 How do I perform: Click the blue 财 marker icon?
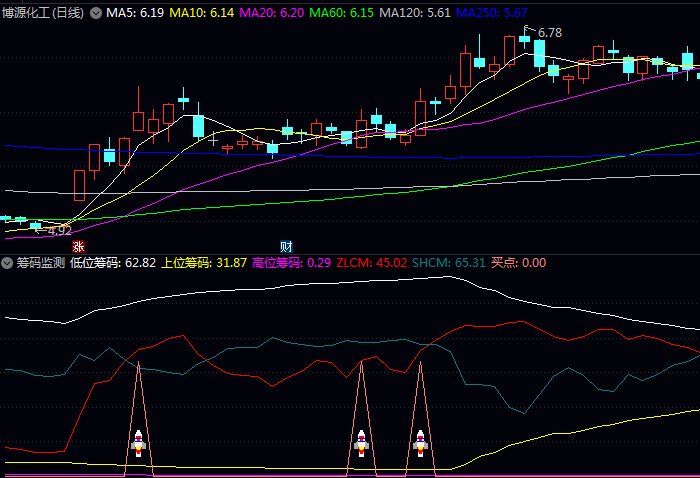click(x=286, y=246)
